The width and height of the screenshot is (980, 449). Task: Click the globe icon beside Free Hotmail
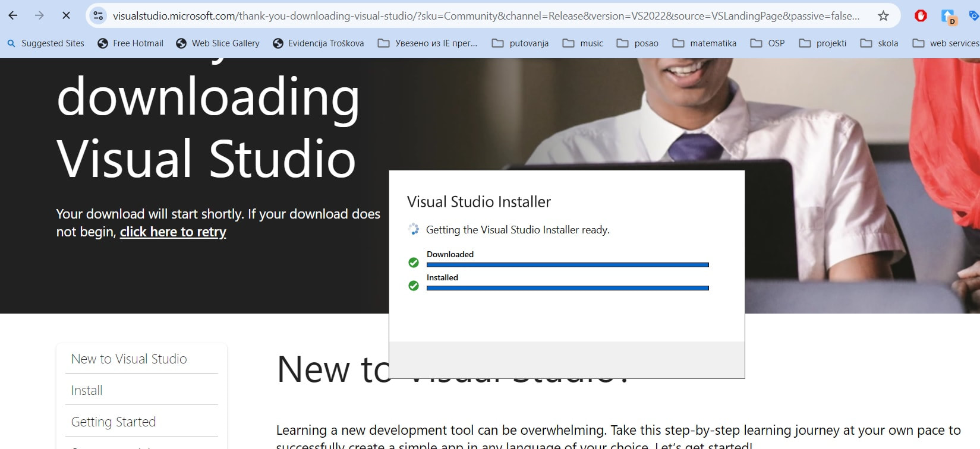coord(103,43)
